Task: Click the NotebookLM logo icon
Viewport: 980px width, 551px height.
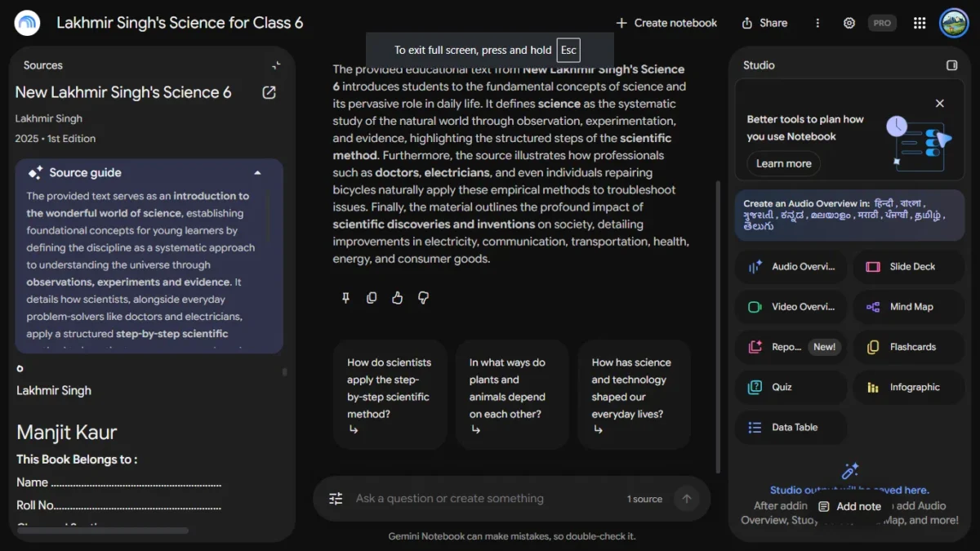Action: click(x=28, y=23)
